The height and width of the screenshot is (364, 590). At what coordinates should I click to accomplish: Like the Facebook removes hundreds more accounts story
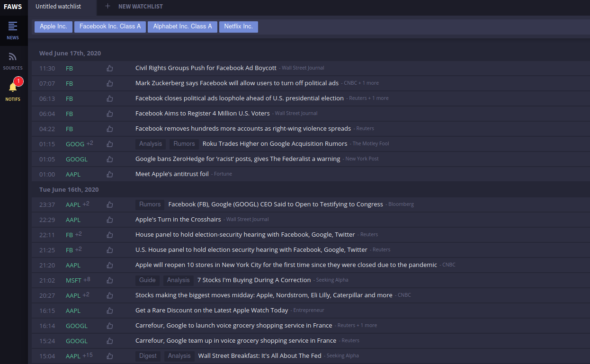coord(110,129)
